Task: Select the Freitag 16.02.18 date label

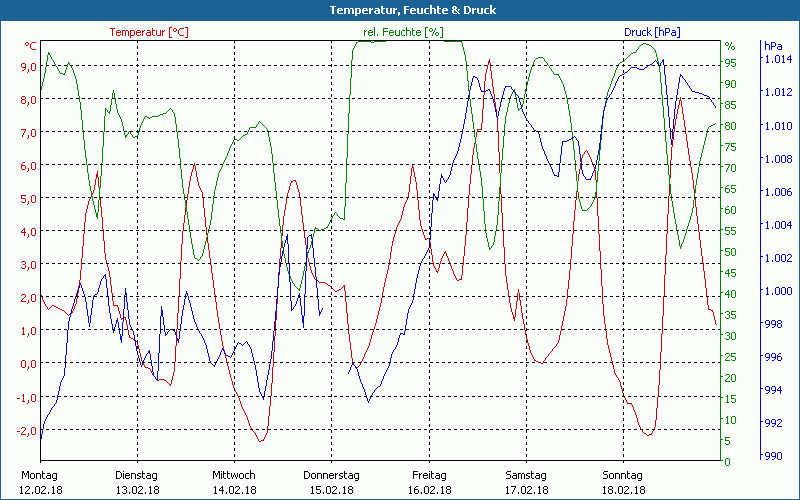Action: [429, 482]
